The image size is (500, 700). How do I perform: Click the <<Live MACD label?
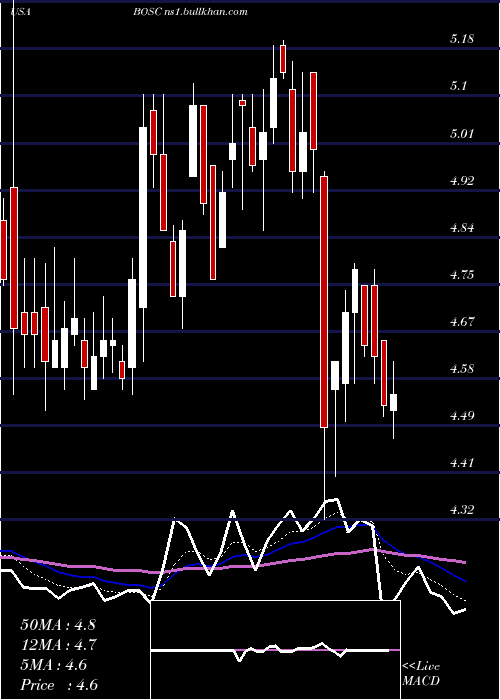pos(421,673)
